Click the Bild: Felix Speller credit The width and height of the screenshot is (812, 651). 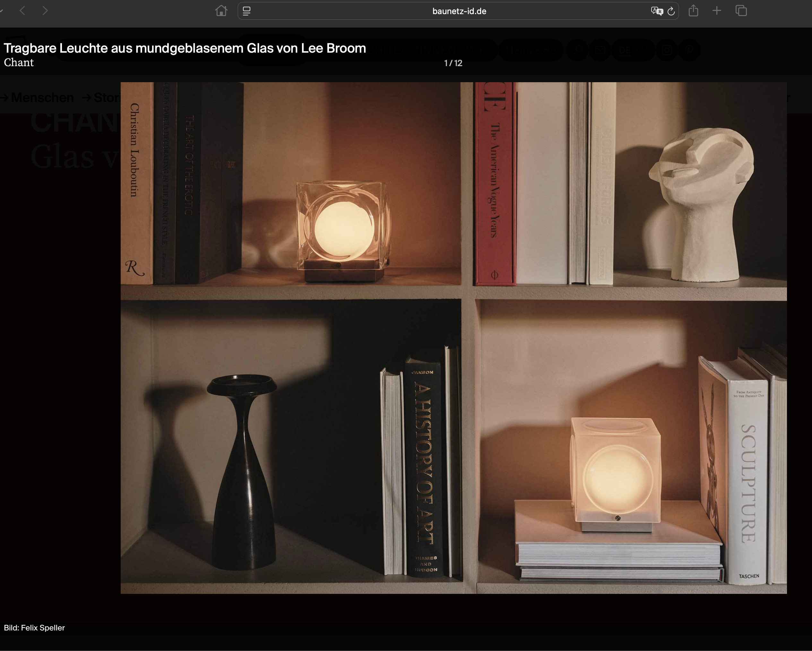34,628
